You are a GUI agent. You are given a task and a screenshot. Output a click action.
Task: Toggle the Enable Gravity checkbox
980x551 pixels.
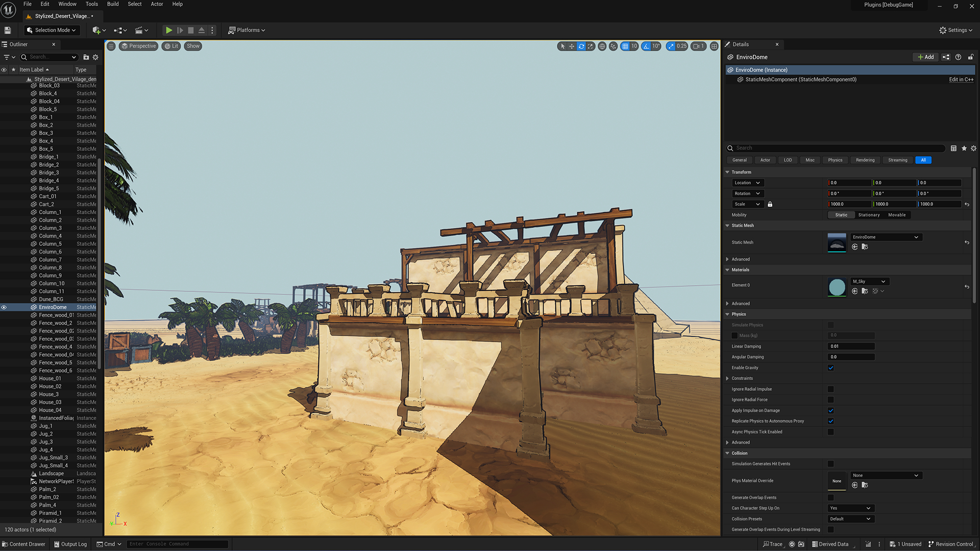[x=830, y=368]
